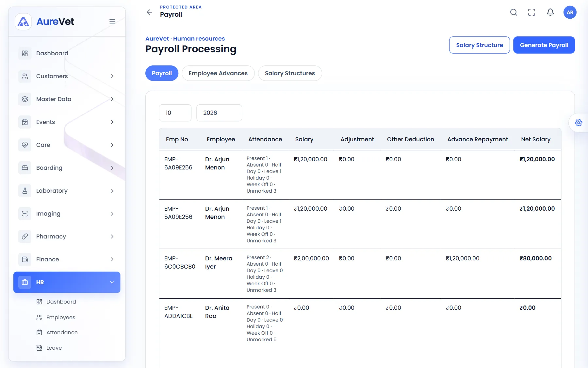The height and width of the screenshot is (368, 588).
Task: Expand the Imaging menu chevron
Action: tap(112, 214)
